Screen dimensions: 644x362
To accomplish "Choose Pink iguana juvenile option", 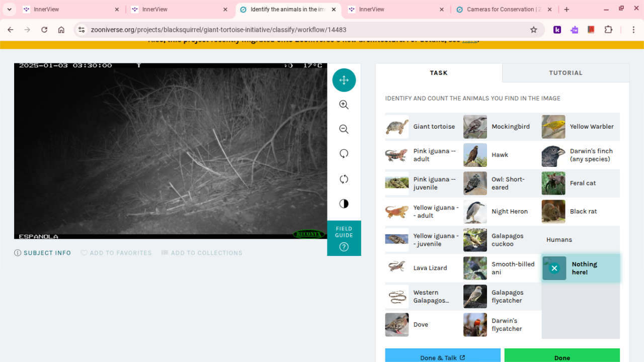I will point(424,183).
